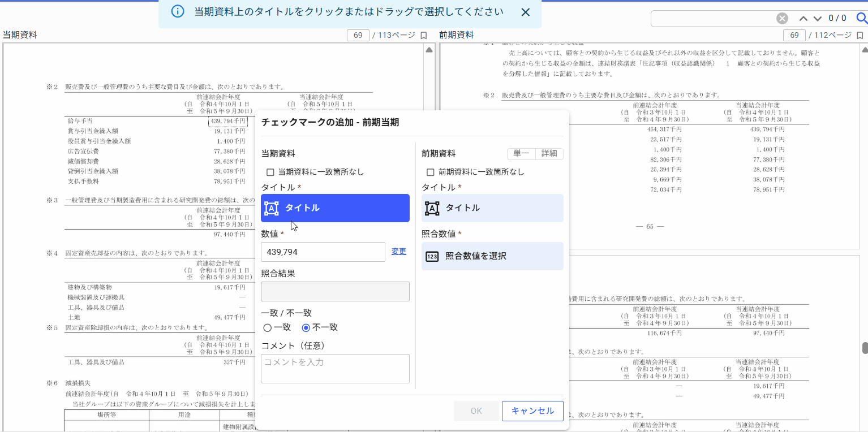This screenshot has width=868, height=432.
Task: Click 建物及び構築物 in the left document
Action: click(89, 287)
